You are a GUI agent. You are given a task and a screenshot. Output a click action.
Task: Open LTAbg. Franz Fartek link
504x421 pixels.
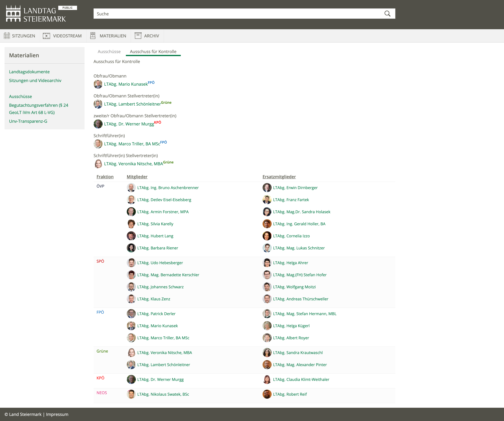(x=291, y=200)
